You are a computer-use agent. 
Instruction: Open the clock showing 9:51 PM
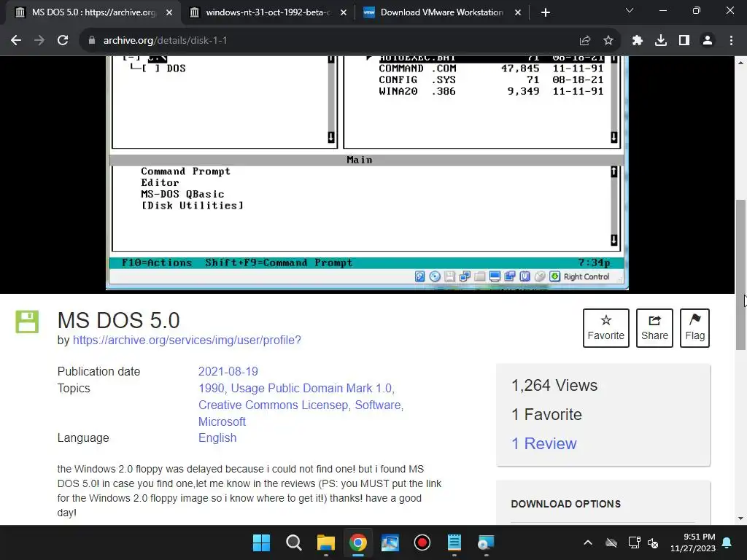(693, 542)
